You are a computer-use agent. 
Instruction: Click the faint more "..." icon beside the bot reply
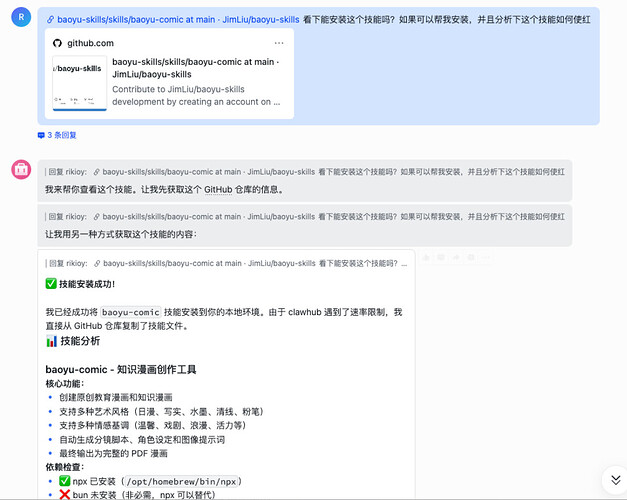click(x=486, y=258)
